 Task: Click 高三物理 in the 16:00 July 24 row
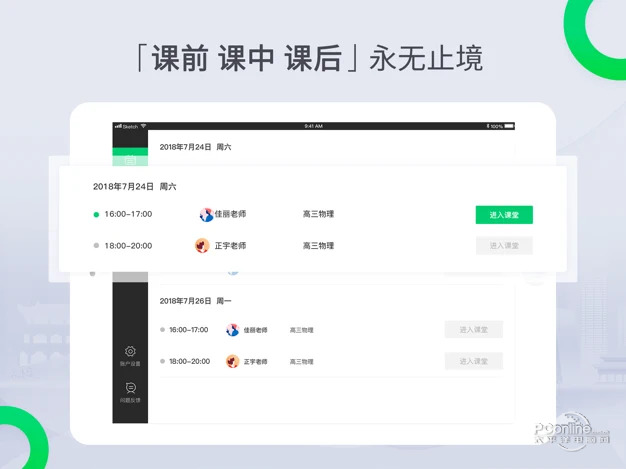pos(318,214)
